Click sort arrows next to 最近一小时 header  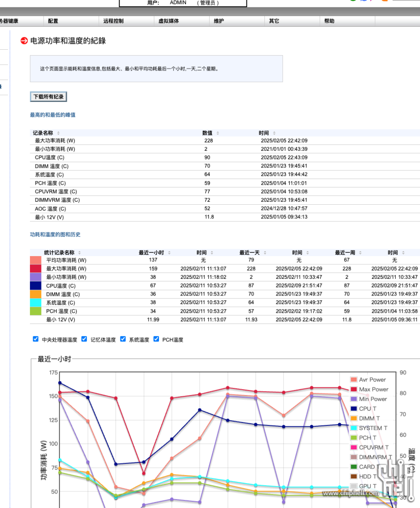pyautogui.click(x=169, y=253)
